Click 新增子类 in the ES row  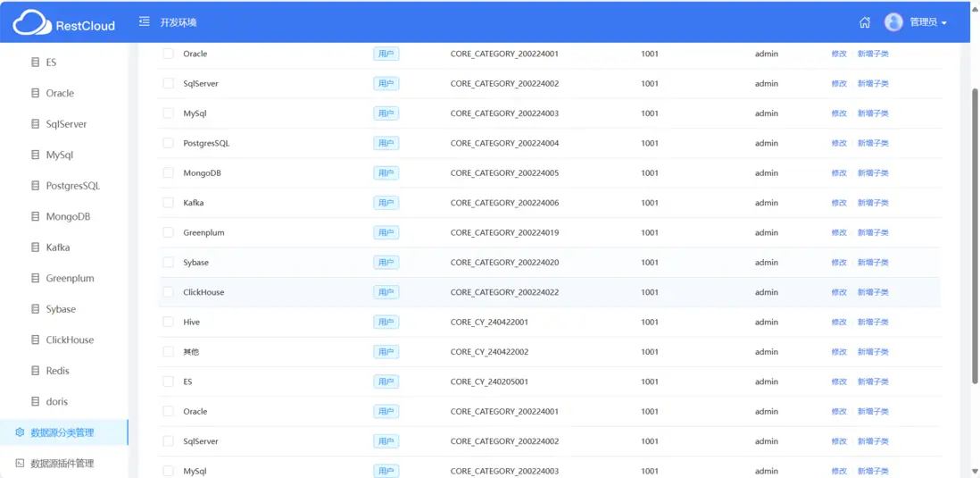[873, 382]
